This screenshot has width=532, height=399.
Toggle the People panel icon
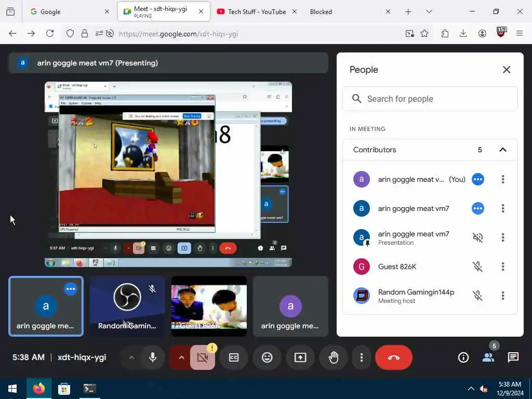click(488, 357)
